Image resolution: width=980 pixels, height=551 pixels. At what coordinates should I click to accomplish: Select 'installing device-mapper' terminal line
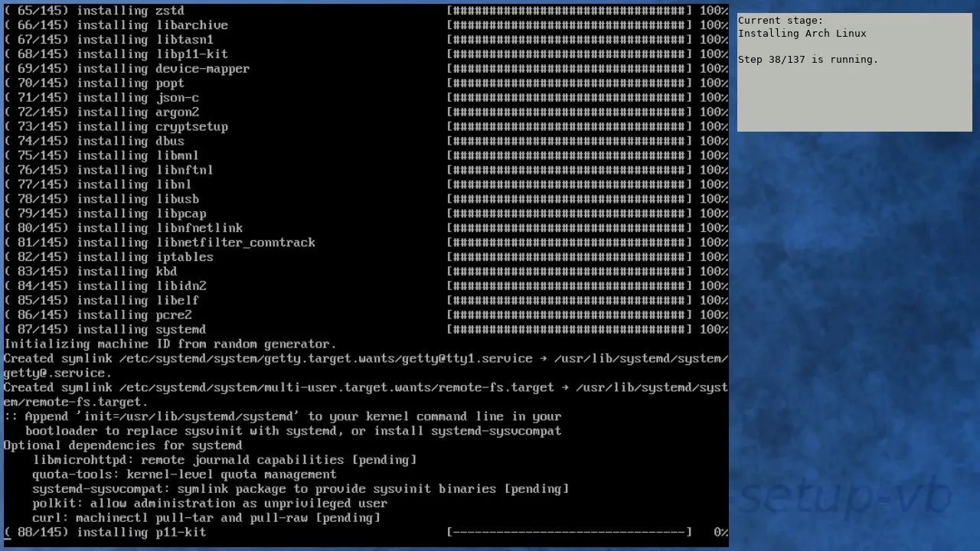pos(366,69)
